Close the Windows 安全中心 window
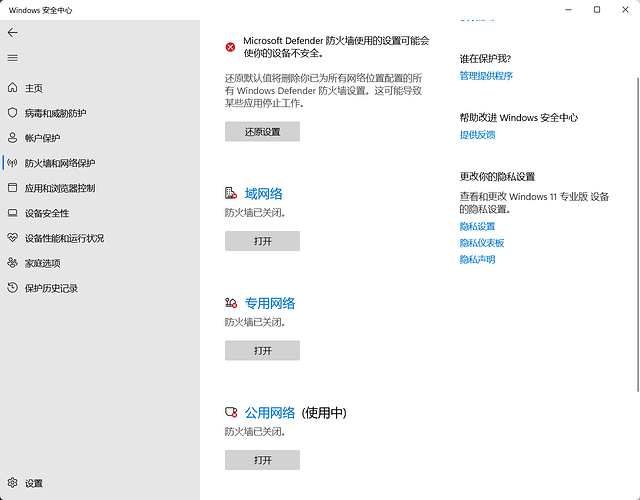This screenshot has width=640, height=500. (625, 9)
